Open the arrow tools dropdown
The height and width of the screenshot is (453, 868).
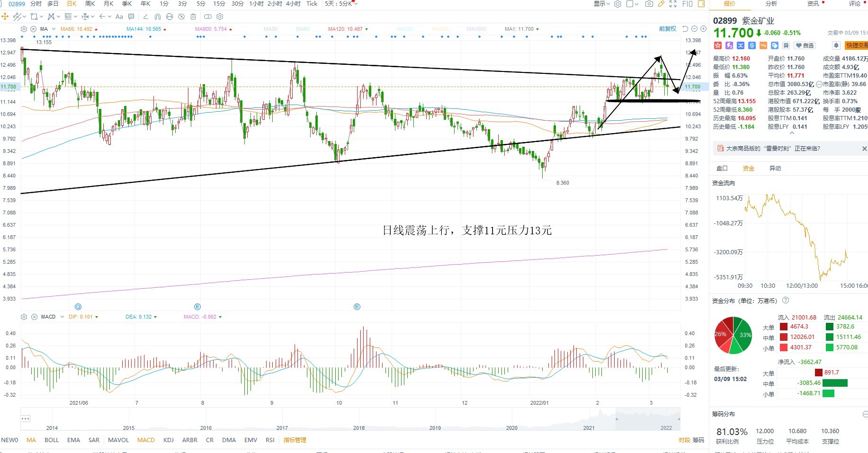pos(105,17)
